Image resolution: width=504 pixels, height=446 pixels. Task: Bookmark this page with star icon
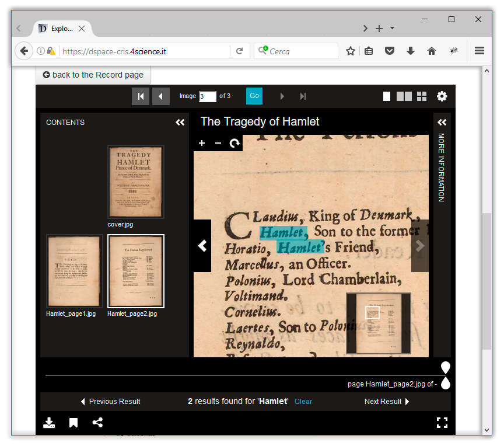351,51
